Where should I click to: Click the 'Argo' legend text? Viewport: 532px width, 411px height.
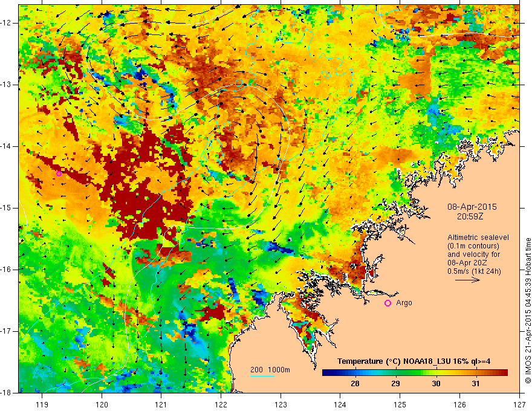point(404,303)
